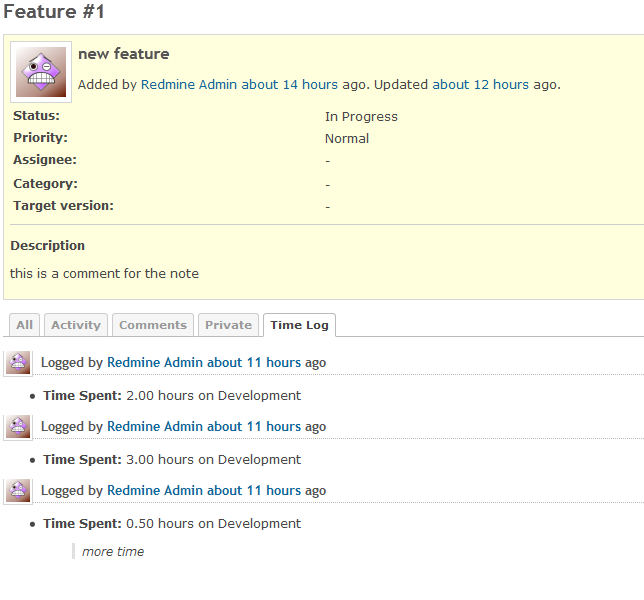Select the Private tab
Viewport: 644px width, 600px height.
pos(228,325)
